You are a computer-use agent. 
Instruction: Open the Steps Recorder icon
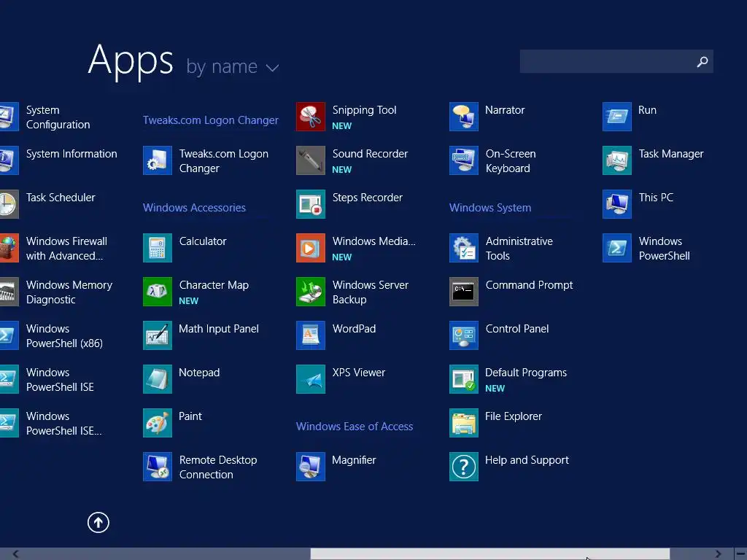pos(311,204)
